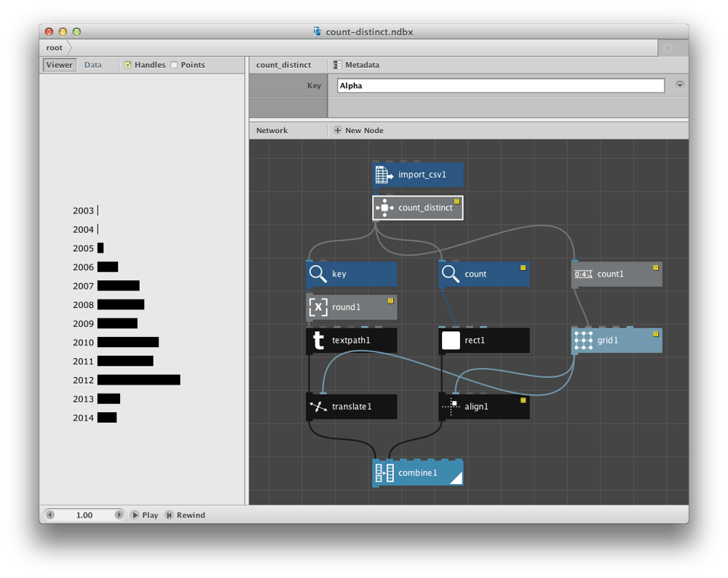Switch to the Viewer tab
Image resolution: width=728 pixels, height=578 pixels.
click(60, 65)
